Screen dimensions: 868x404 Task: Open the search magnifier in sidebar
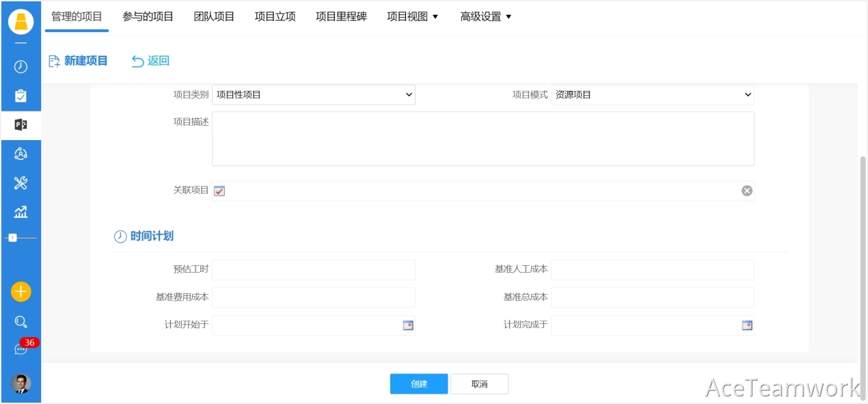pyautogui.click(x=21, y=321)
